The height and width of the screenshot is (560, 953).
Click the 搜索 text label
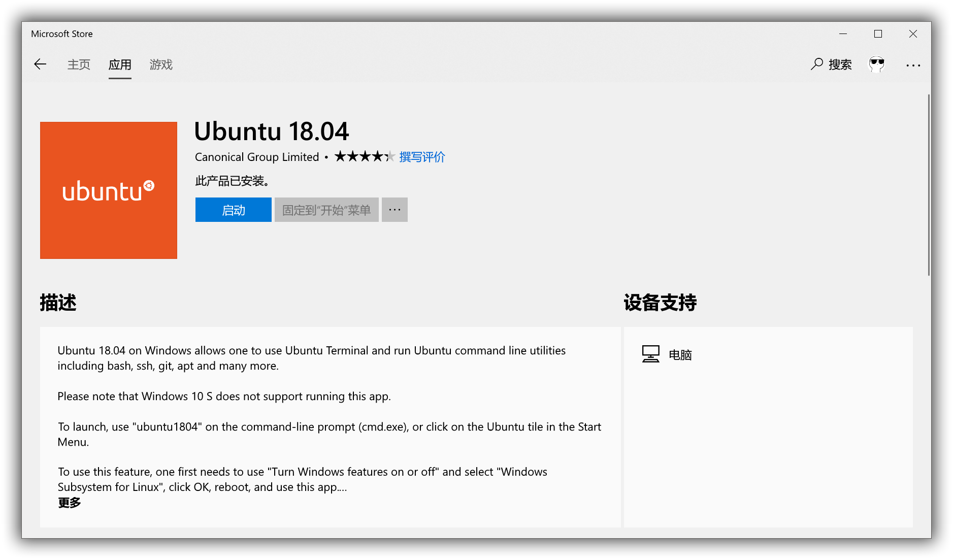(x=840, y=64)
